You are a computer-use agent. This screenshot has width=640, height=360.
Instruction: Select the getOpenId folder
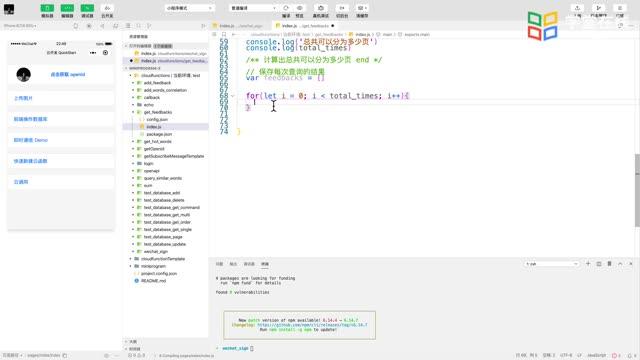click(x=154, y=149)
